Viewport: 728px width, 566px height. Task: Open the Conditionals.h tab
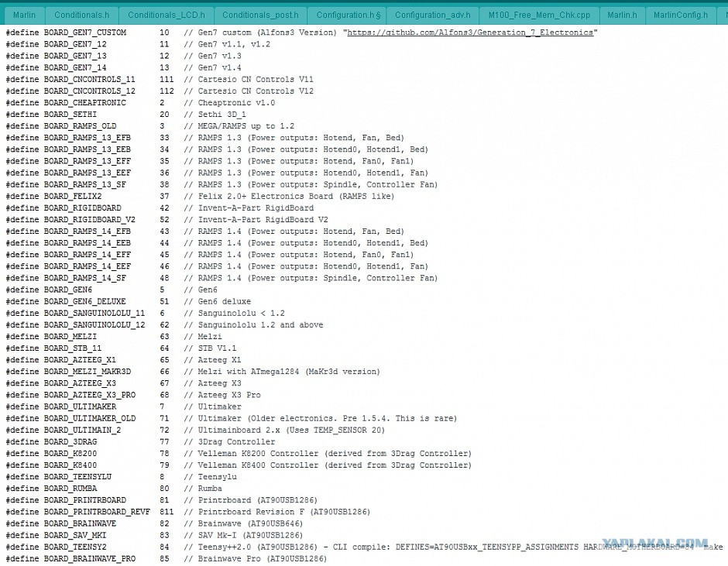click(x=82, y=15)
